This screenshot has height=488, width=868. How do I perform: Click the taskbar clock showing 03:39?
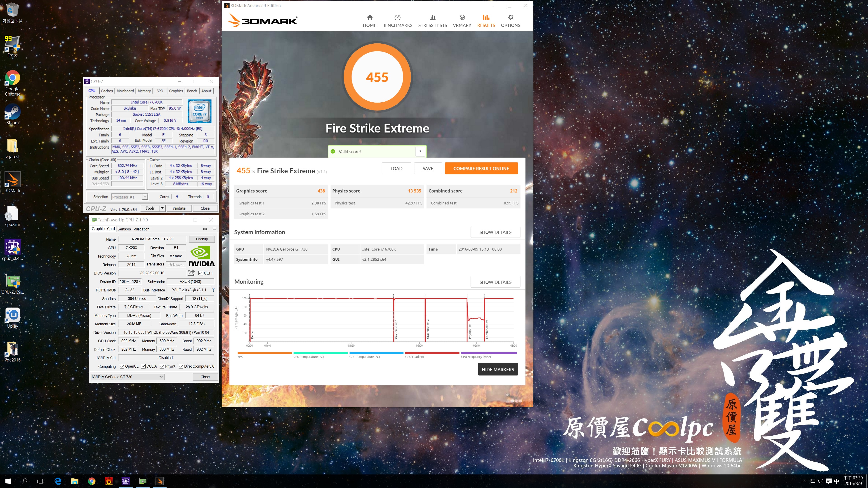853,481
